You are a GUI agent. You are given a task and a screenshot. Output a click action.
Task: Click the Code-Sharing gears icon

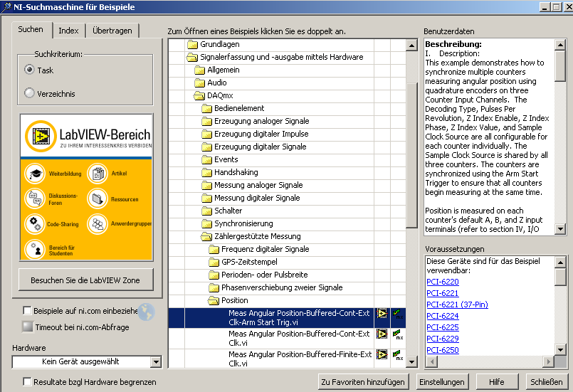click(x=35, y=223)
